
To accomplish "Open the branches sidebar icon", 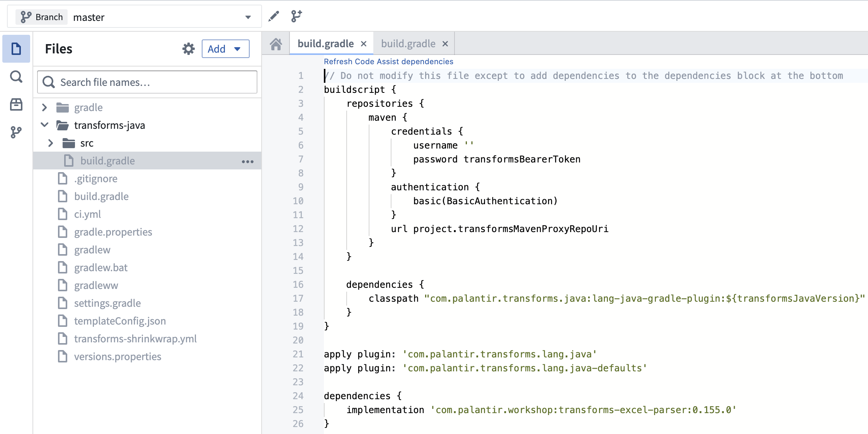I will click(x=16, y=132).
